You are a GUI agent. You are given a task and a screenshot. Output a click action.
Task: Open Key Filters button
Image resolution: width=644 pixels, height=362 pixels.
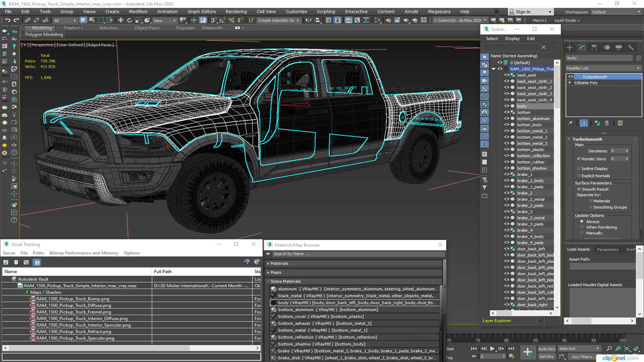click(x=584, y=357)
